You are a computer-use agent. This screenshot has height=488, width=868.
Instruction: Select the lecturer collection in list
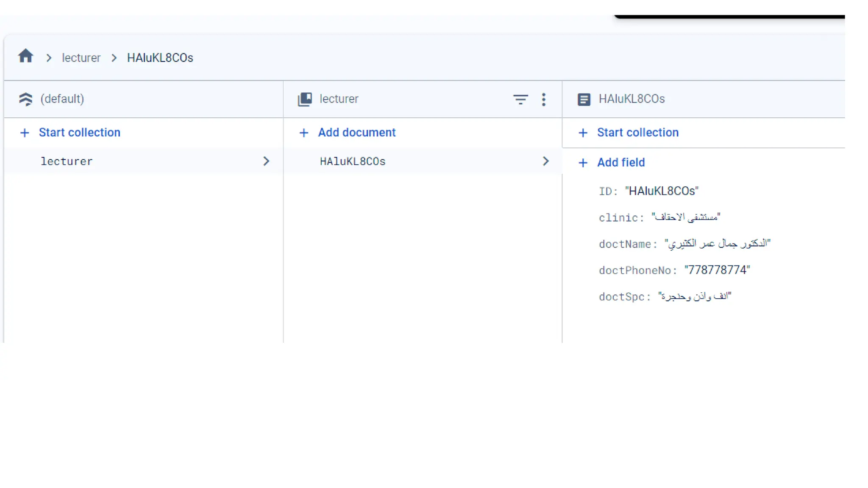pyautogui.click(x=67, y=161)
